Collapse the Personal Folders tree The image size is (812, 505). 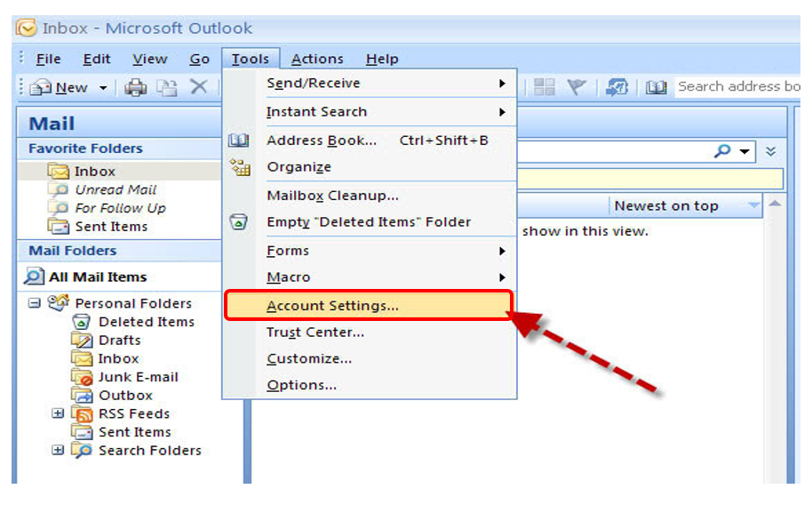35,303
